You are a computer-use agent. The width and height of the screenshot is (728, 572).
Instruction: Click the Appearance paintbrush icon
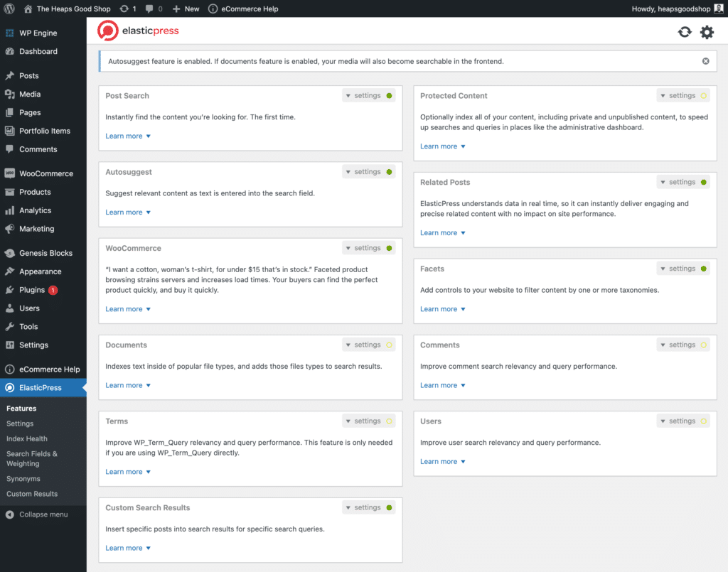click(10, 271)
